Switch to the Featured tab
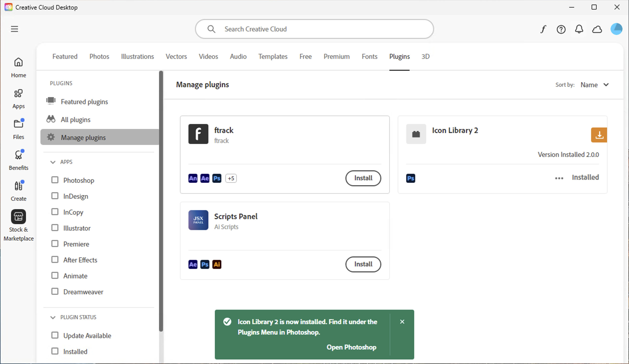 pos(65,56)
